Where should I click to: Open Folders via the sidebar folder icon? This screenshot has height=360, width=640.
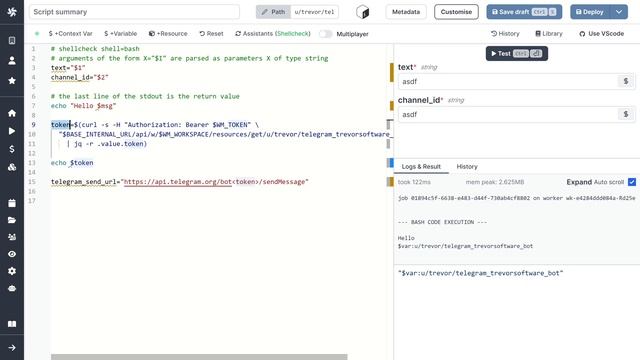pyautogui.click(x=12, y=220)
